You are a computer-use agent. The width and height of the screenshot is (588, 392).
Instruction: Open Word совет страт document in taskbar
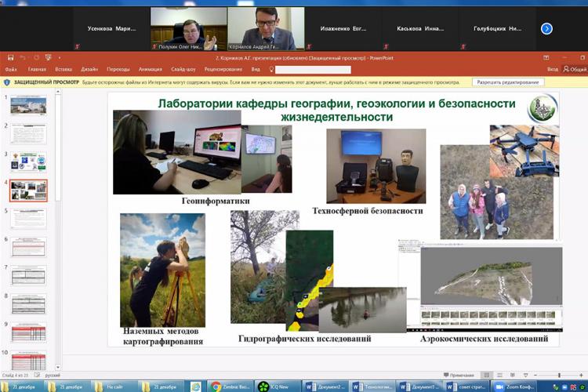[466, 387]
